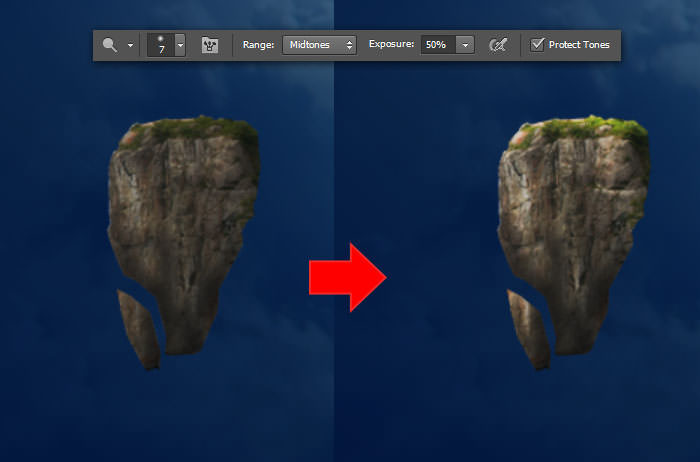The width and height of the screenshot is (700, 462).
Task: Open the Exposure slider dropdown arrow
Action: click(465, 45)
